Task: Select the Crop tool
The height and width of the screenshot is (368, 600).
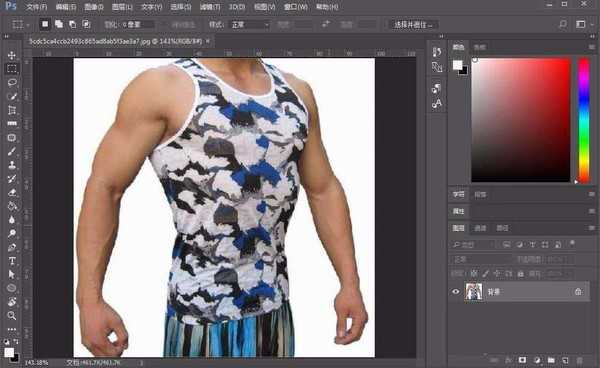Action: (12, 110)
